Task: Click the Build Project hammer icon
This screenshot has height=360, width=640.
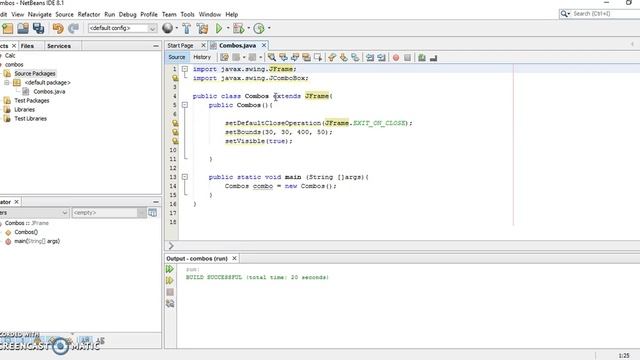Action: tap(187, 28)
